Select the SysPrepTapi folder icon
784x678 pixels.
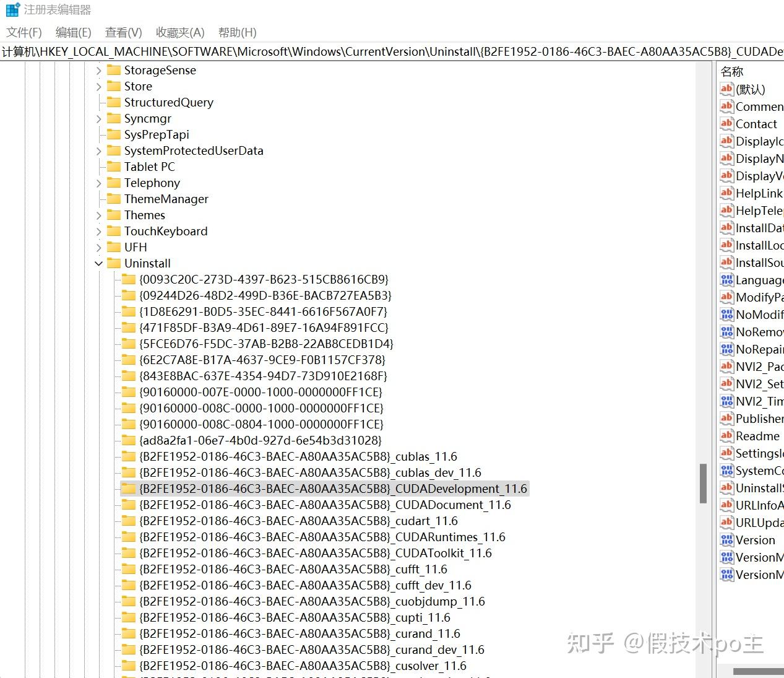(113, 134)
